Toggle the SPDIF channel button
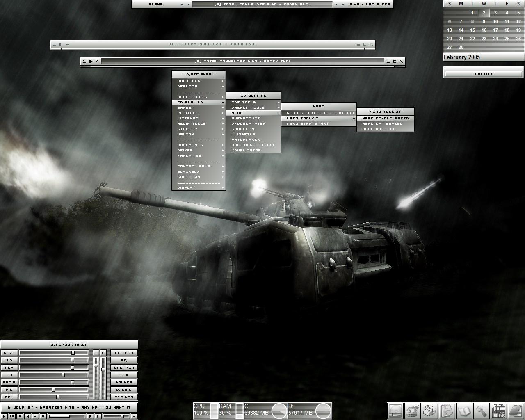Screen dimensions: 525x420 [9, 382]
